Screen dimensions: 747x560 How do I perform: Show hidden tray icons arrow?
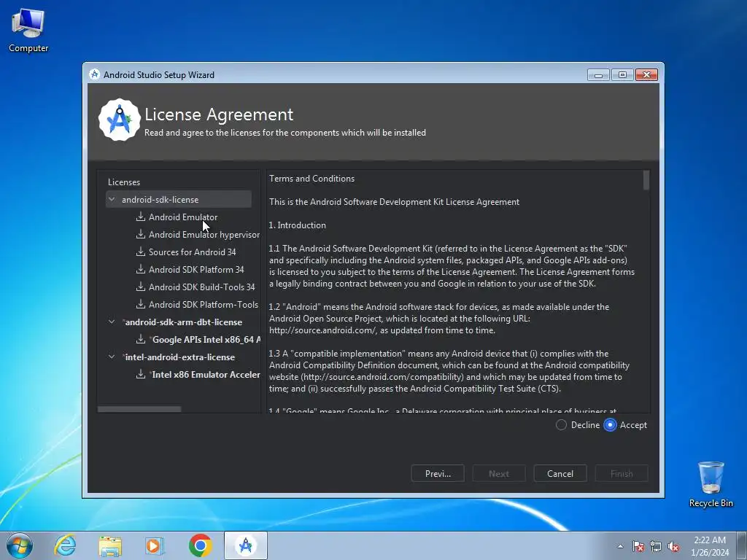(x=620, y=547)
